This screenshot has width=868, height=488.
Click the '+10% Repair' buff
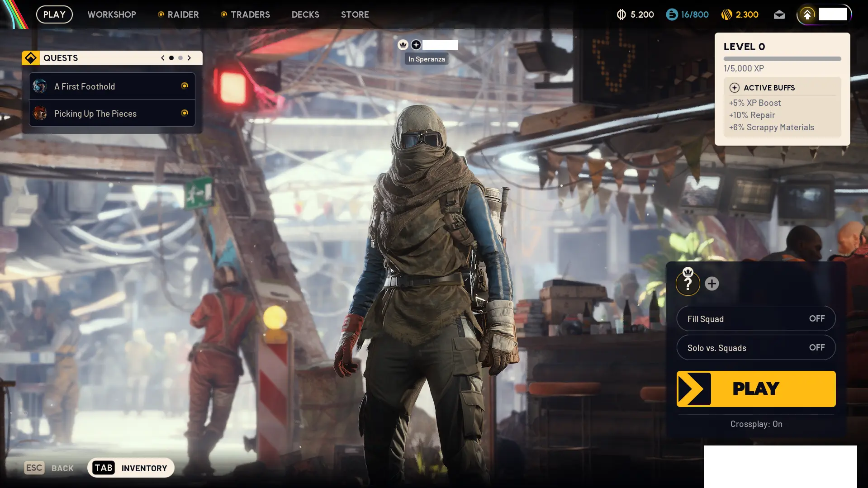coord(752,115)
